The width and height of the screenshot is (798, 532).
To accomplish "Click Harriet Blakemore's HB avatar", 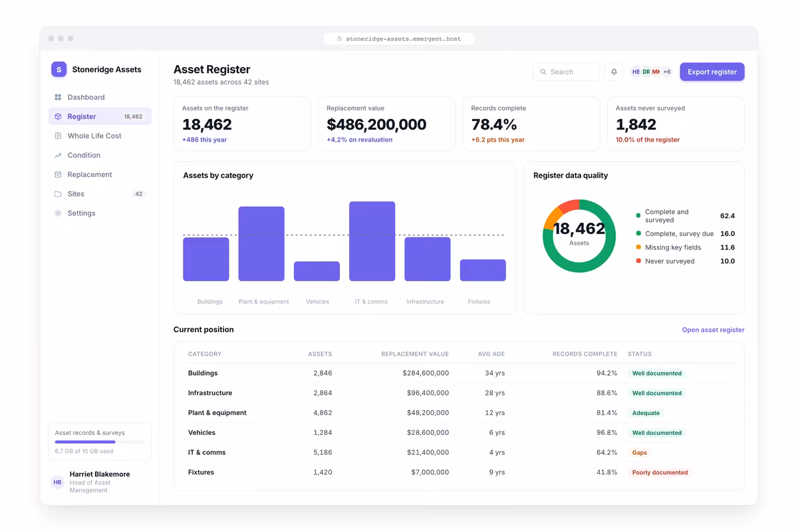I will point(58,482).
